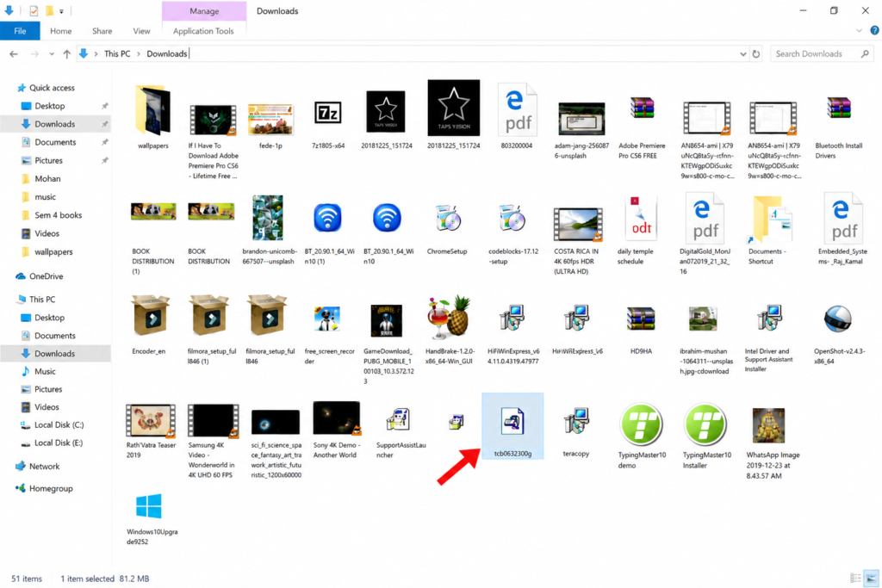Viewport: 882px width, 588px height.
Task: Click Properties icon in quick access toolbar
Action: 34,10
